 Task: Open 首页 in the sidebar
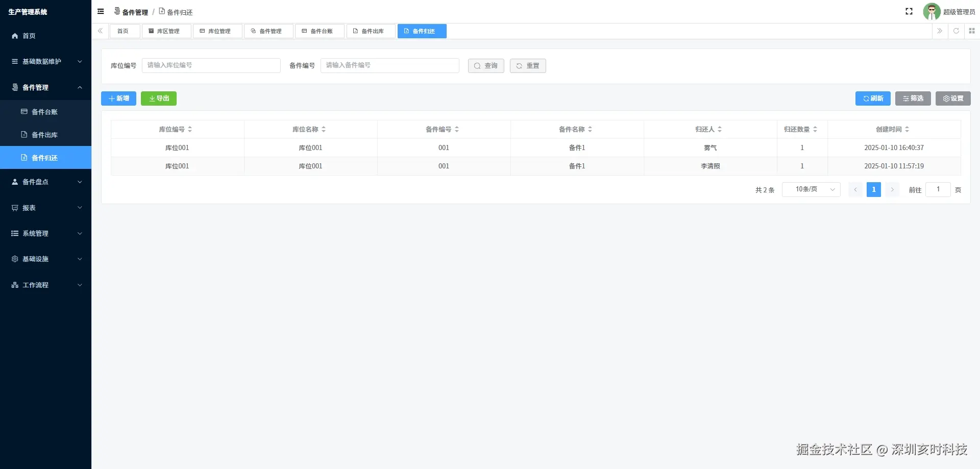coord(45,36)
